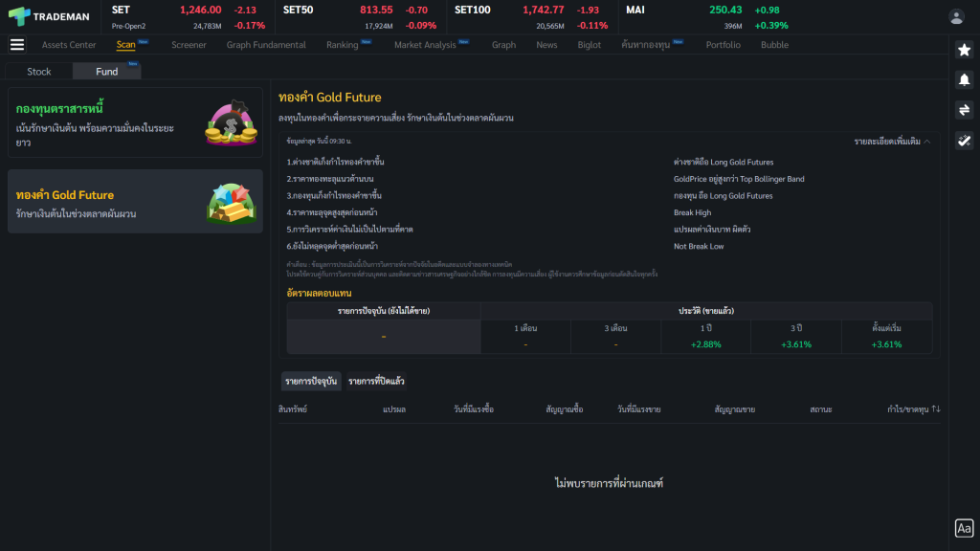
Task: Open favorites with the star icon
Action: point(964,50)
